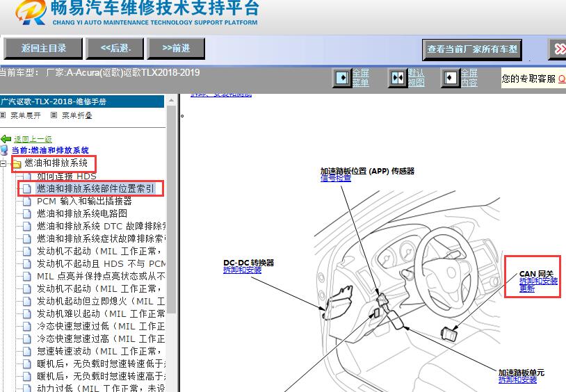The height and width of the screenshot is (392, 566).
Task: Click the page icon beside 发动机难以起动
Action: 27,314
